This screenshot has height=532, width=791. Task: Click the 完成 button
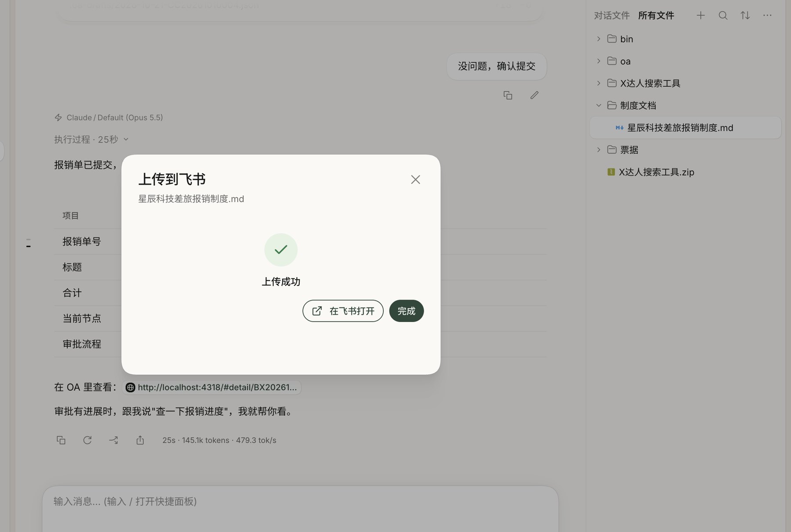pyautogui.click(x=406, y=311)
